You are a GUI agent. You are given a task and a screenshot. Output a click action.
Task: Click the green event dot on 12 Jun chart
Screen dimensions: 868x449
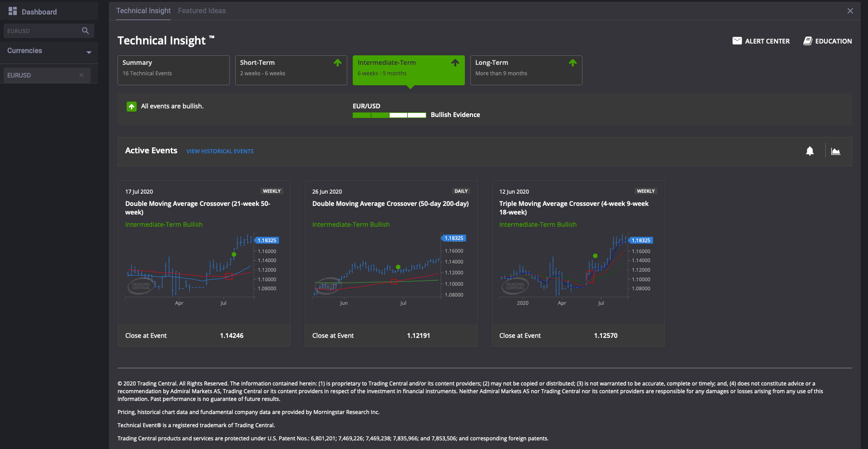tap(595, 256)
